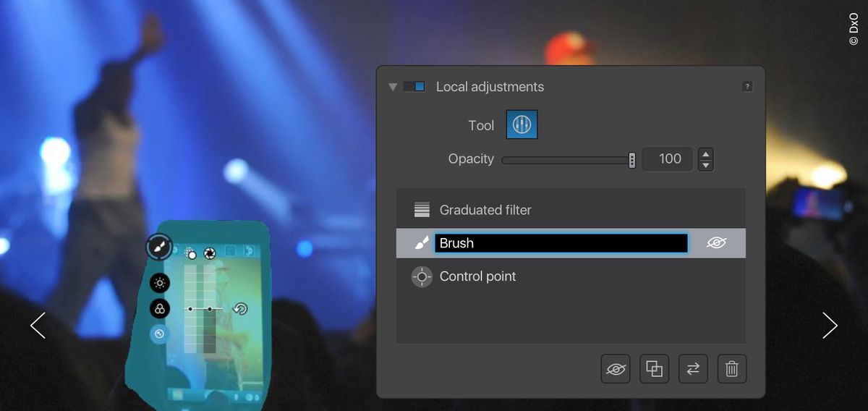Toggle visibility of the Brush mask row

[716, 243]
